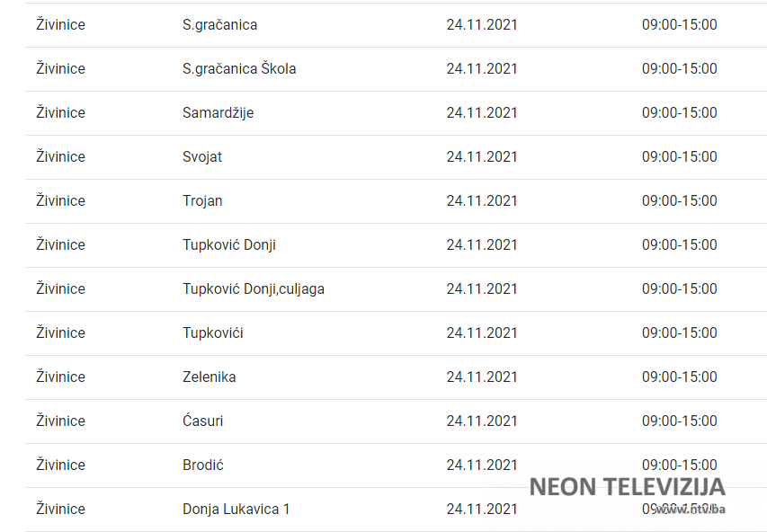The width and height of the screenshot is (767, 532).
Task: Click the Tupkovići location cell
Action: (x=213, y=333)
